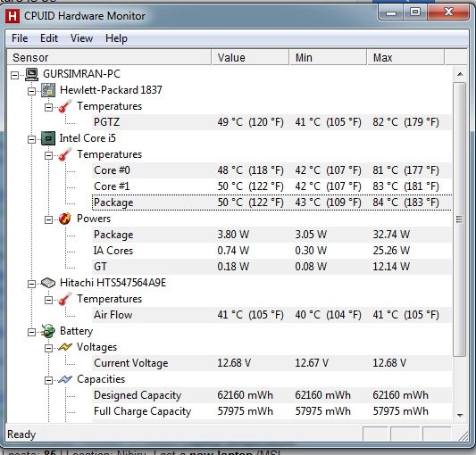Viewport: 476px width, 455px height.
Task: Click the 84 °C max Package temperature value
Action: pyautogui.click(x=405, y=203)
